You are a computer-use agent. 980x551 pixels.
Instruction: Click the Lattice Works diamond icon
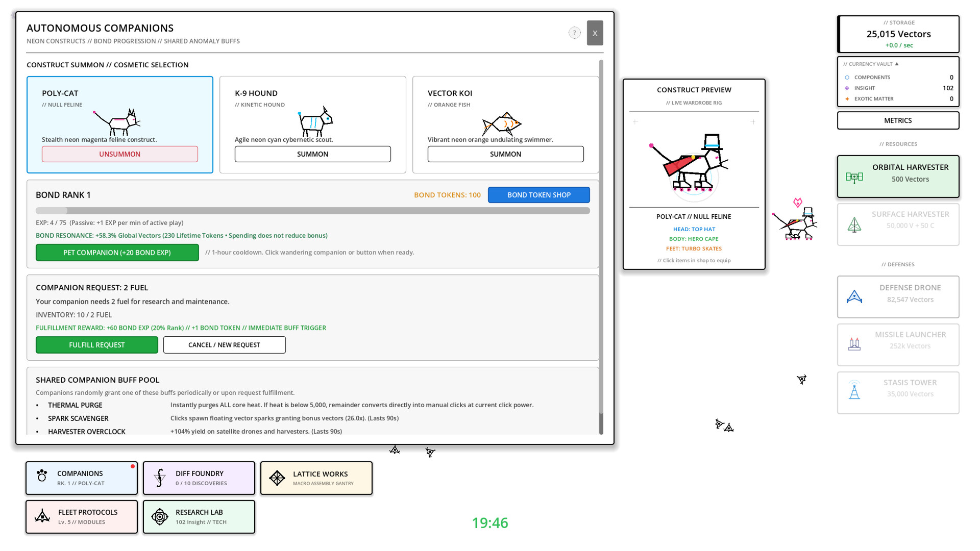(277, 478)
